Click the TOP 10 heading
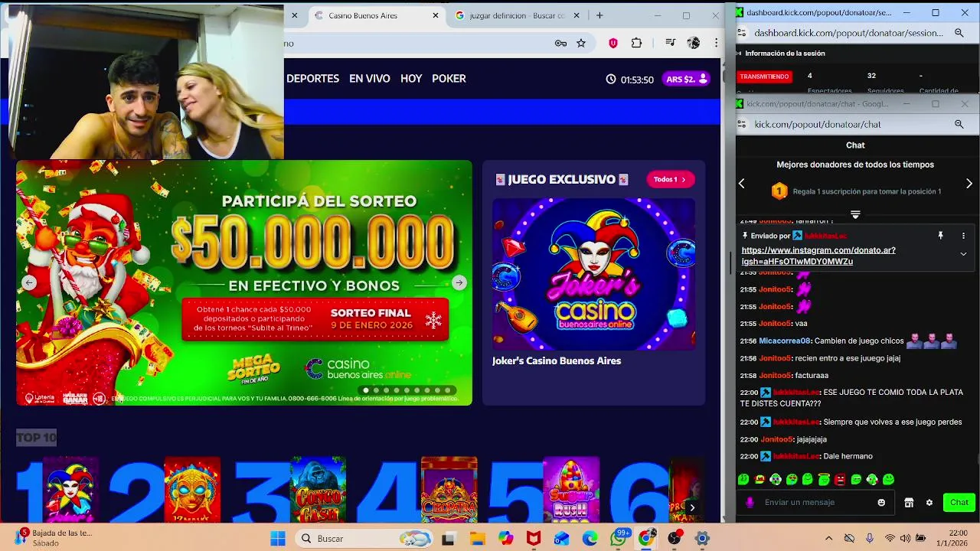The image size is (980, 551). 37,438
